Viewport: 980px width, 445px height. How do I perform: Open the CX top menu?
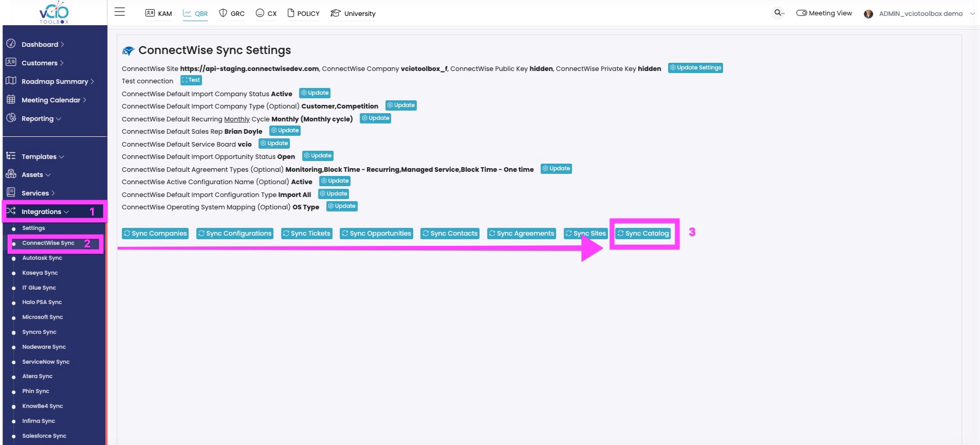click(266, 13)
